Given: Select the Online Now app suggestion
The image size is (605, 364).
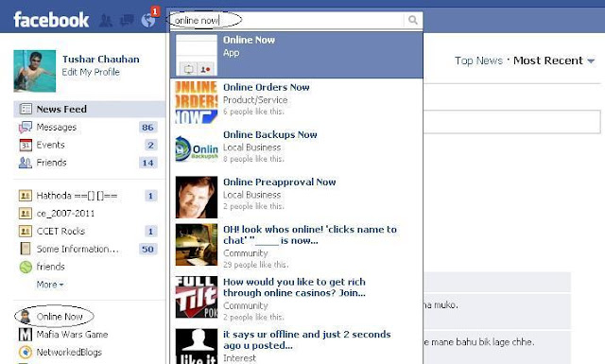Looking at the screenshot, I should tap(296, 55).
